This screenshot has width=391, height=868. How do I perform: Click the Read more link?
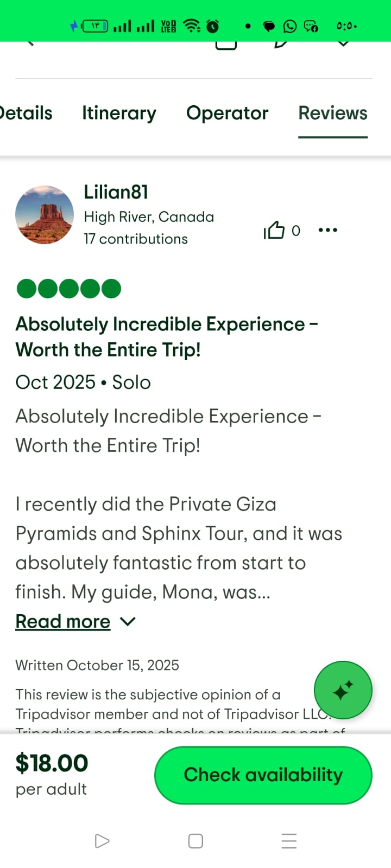[x=63, y=621]
